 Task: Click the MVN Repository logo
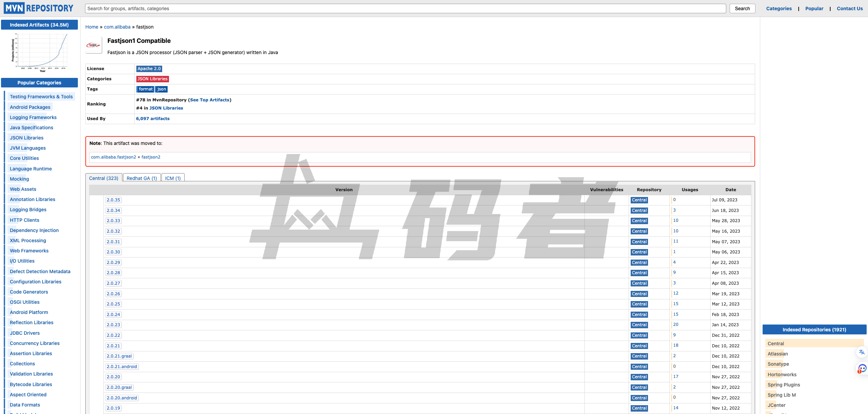coord(38,8)
